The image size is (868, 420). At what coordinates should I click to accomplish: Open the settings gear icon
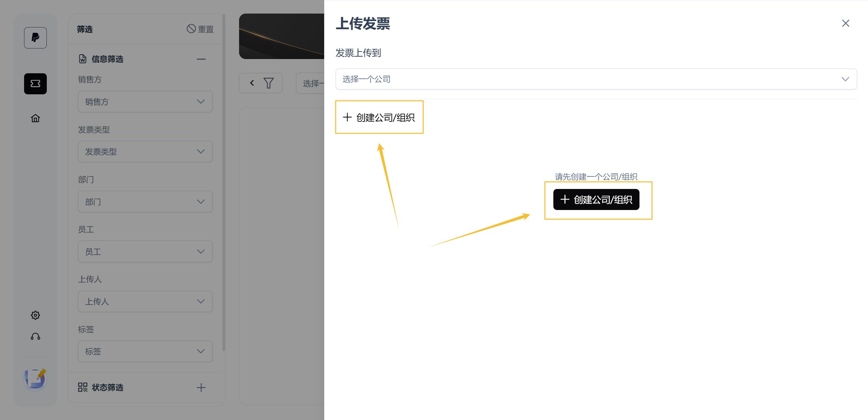[35, 315]
